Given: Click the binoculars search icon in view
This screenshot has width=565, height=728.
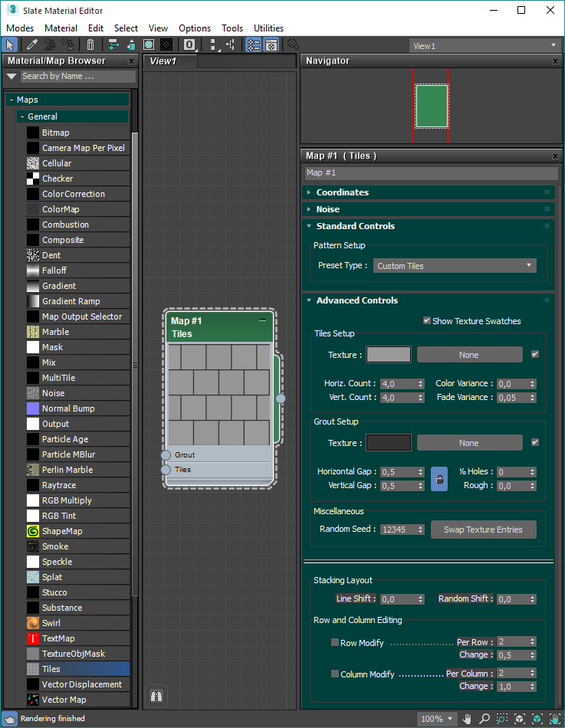Looking at the screenshot, I should [156, 696].
